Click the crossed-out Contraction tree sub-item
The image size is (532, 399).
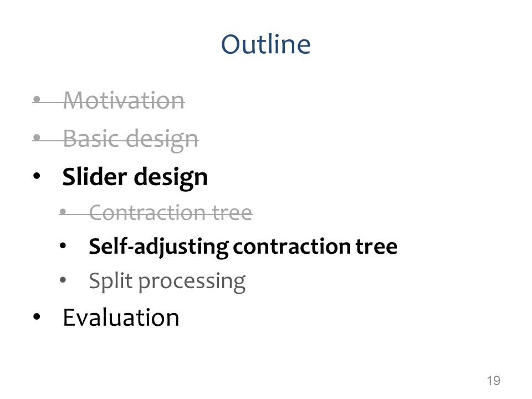coord(170,213)
